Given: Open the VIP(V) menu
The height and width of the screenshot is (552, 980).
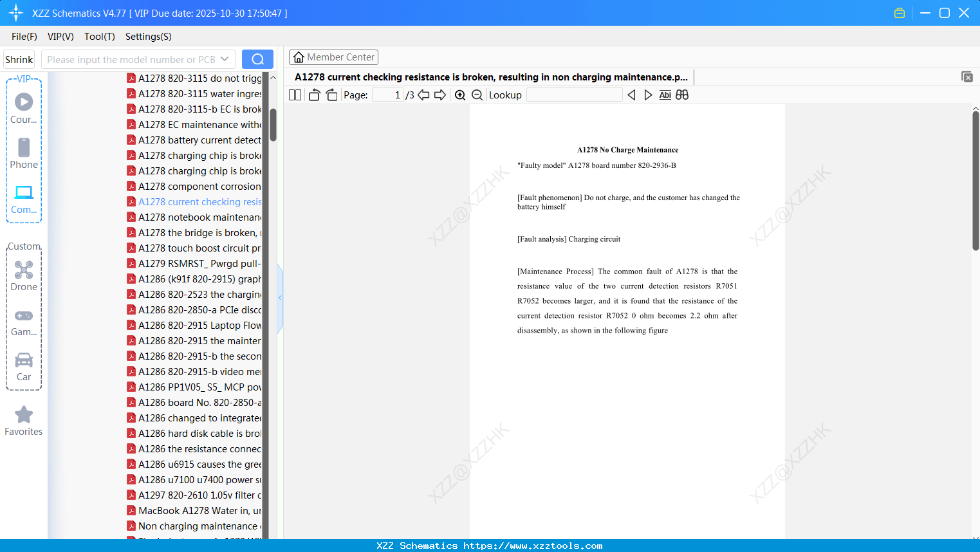Looking at the screenshot, I should click(x=60, y=37).
